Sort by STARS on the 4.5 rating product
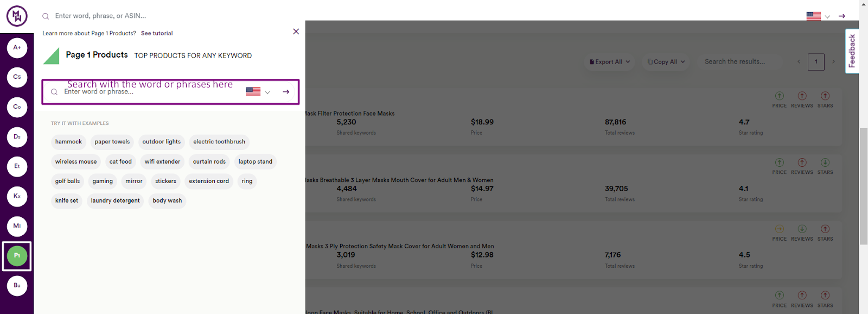The height and width of the screenshot is (314, 868). click(x=825, y=229)
